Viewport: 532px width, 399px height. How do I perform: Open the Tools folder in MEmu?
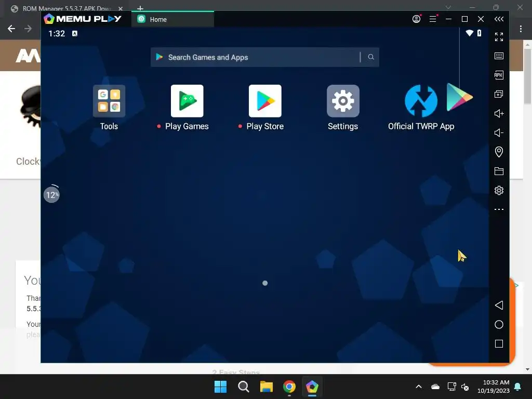tap(109, 101)
